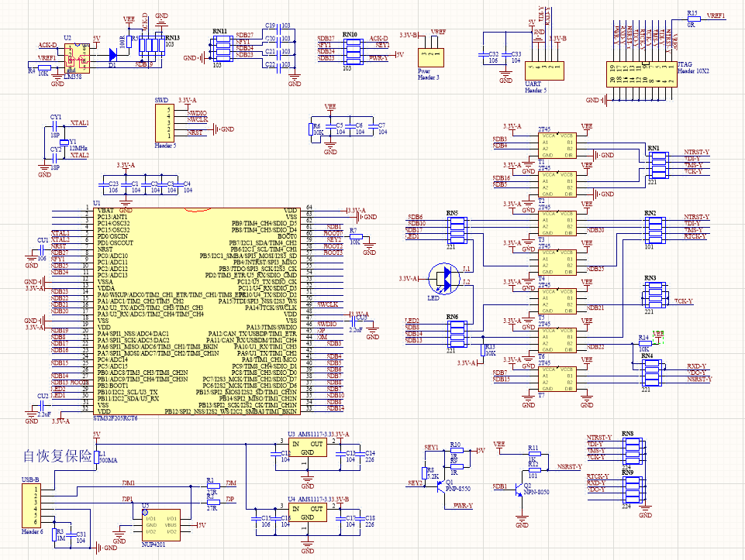Click the 'SWCLK' label at SWD header

pyautogui.click(x=198, y=119)
